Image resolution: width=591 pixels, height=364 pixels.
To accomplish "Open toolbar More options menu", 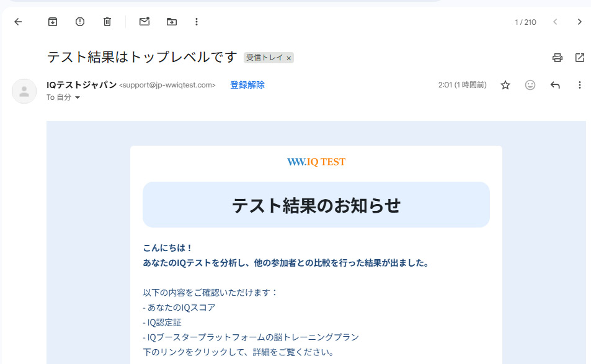I will point(197,22).
